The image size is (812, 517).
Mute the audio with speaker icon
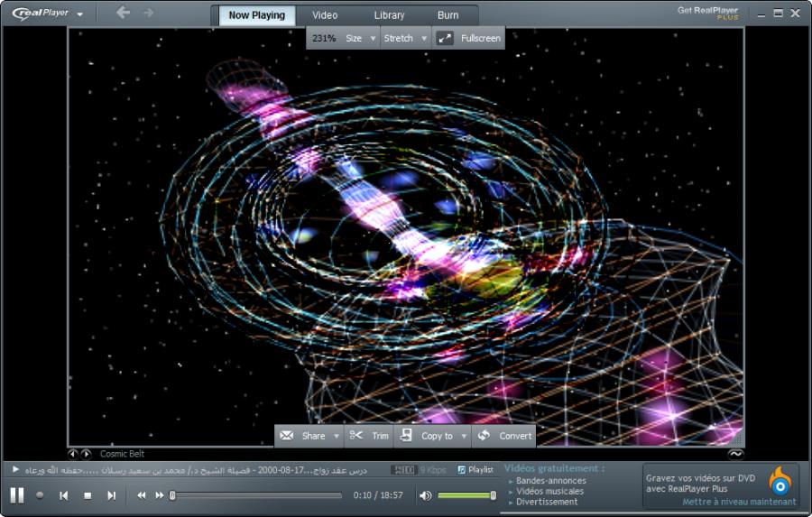[x=426, y=495]
